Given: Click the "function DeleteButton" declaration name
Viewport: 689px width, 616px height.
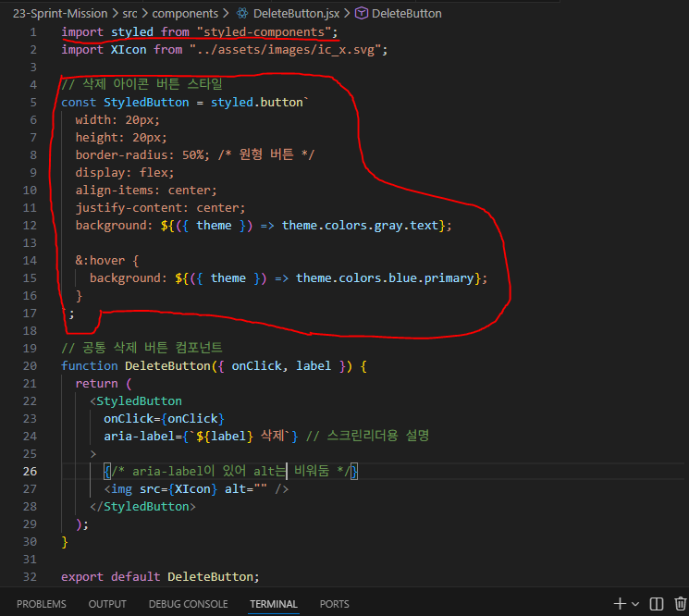Looking at the screenshot, I should 167,366.
